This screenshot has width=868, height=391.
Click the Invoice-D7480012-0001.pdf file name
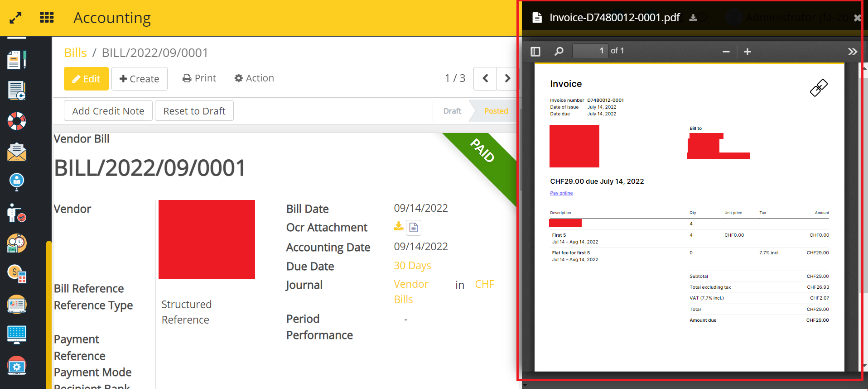(x=614, y=18)
